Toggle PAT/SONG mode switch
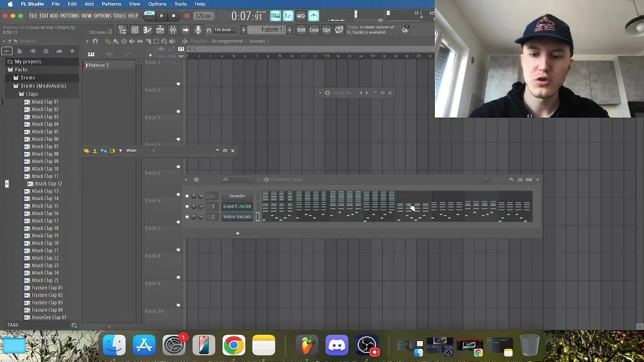Viewport: 644px width, 362px height. [x=149, y=16]
